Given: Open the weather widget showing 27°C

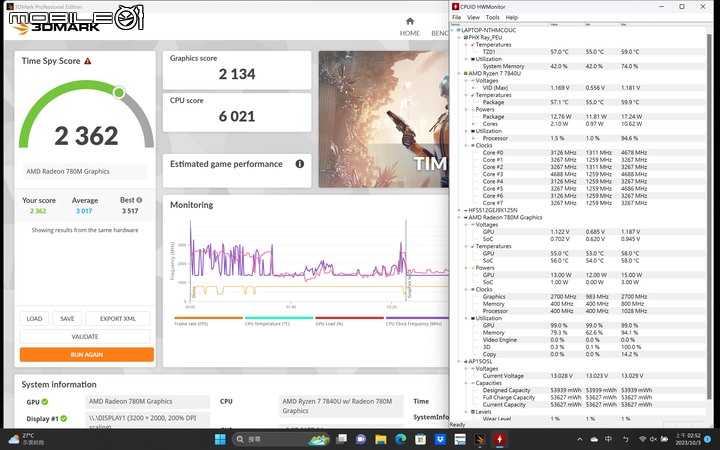Looking at the screenshot, I should pos(27,439).
